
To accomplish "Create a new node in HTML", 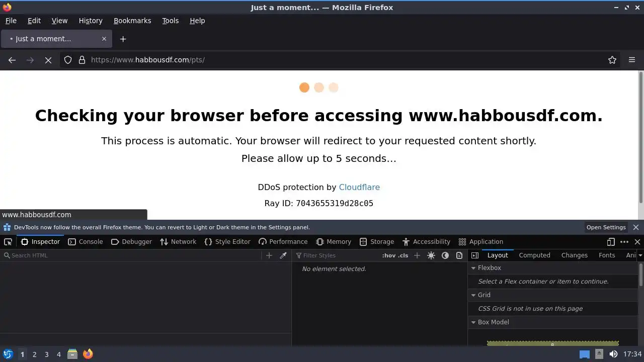I will (x=269, y=255).
